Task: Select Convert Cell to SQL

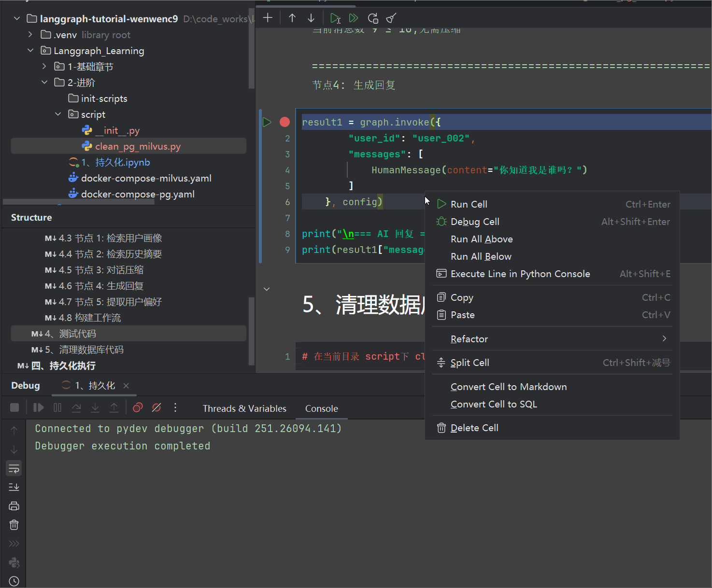Action: (x=552, y=404)
